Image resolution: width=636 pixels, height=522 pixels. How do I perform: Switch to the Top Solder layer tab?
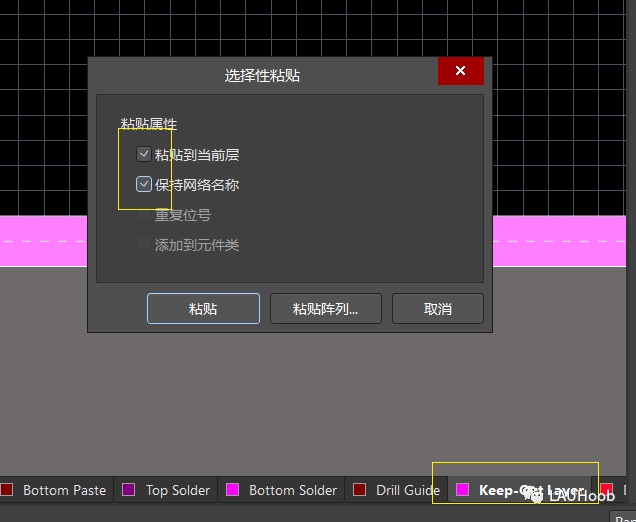(x=165, y=490)
